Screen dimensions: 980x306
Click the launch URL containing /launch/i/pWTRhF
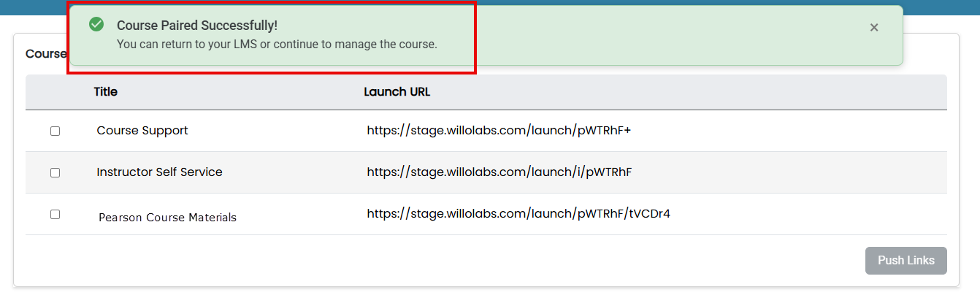[499, 172]
